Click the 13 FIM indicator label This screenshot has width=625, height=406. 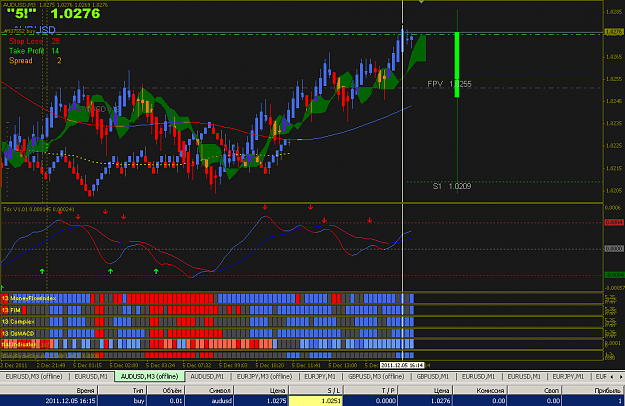tap(11, 310)
